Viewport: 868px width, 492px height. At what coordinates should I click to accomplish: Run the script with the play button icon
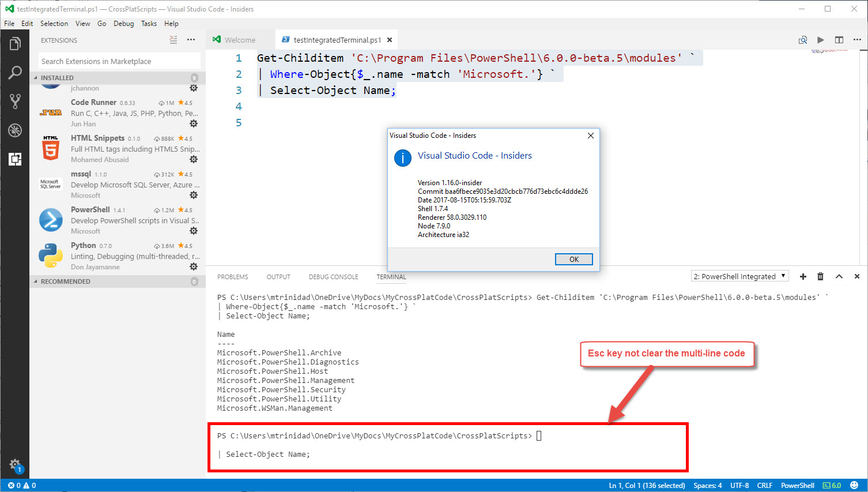[820, 40]
